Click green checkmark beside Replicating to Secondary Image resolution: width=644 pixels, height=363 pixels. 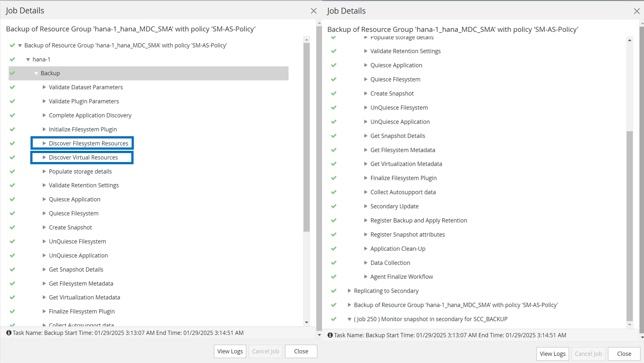[333, 291]
